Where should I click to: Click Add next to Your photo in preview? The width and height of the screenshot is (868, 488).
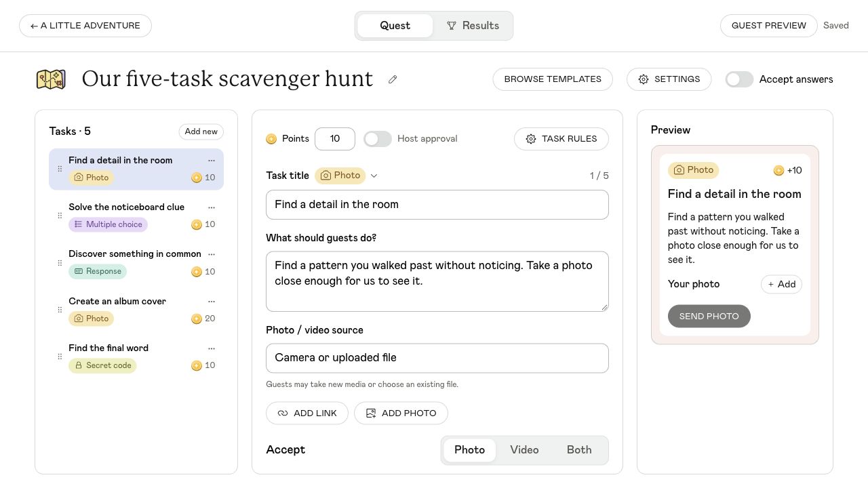(781, 285)
